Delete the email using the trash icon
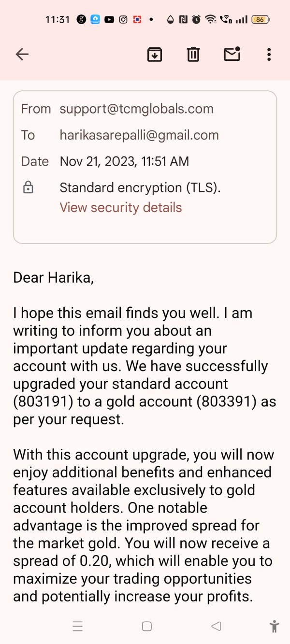Image resolution: width=290 pixels, height=644 pixels. point(193,55)
